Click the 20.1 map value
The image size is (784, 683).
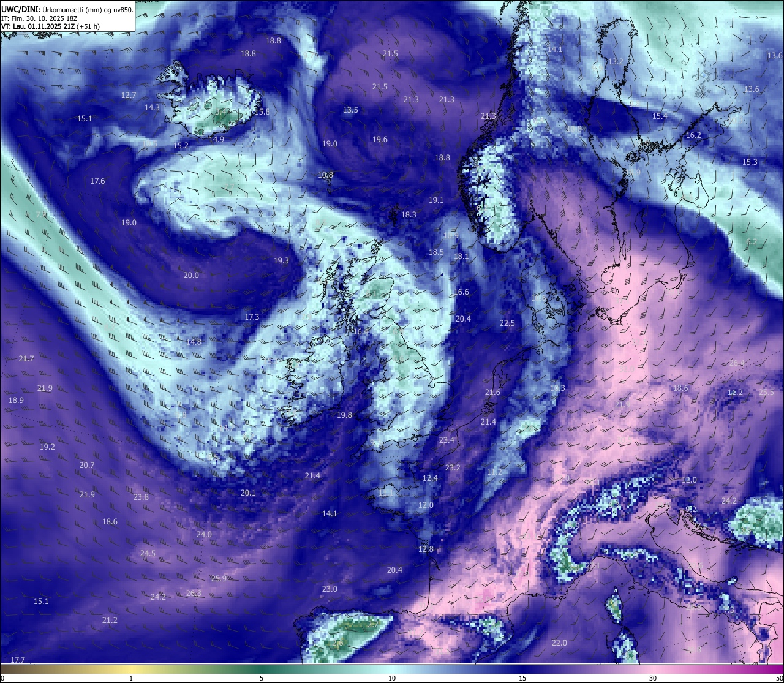(x=248, y=492)
